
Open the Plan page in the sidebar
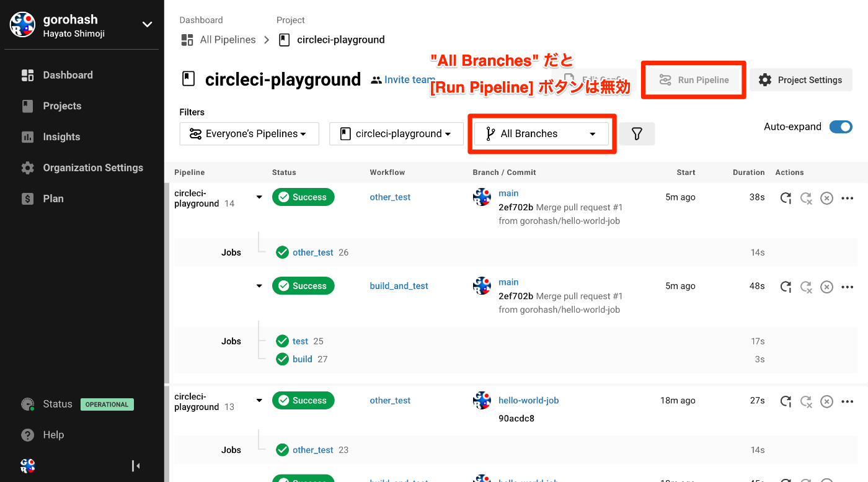point(53,199)
